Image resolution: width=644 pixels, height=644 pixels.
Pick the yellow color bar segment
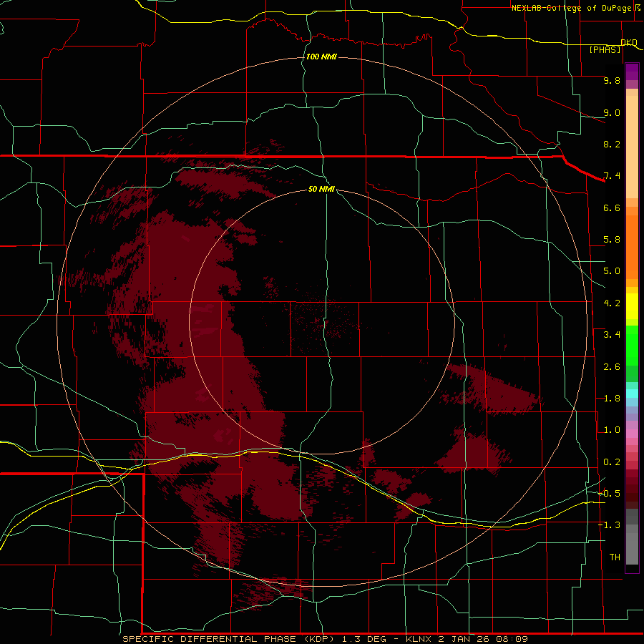[x=632, y=306]
